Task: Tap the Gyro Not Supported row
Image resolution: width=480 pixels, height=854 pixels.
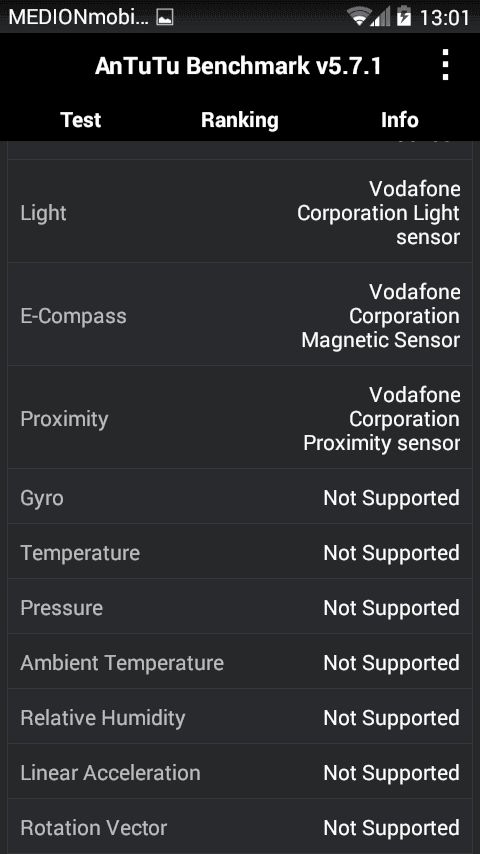Action: tap(240, 497)
